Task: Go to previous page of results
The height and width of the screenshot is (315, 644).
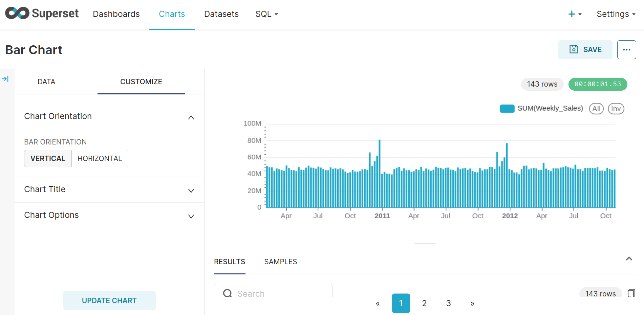Action: (378, 303)
